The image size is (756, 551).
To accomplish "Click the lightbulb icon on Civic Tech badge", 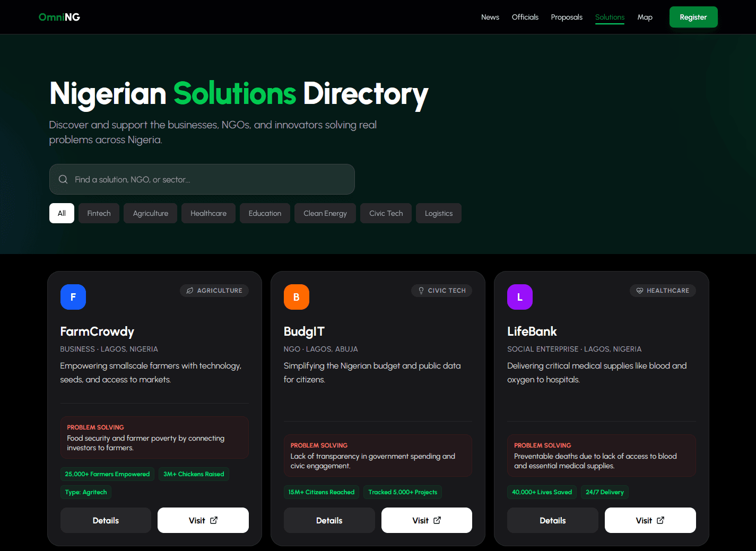I will 421,291.
